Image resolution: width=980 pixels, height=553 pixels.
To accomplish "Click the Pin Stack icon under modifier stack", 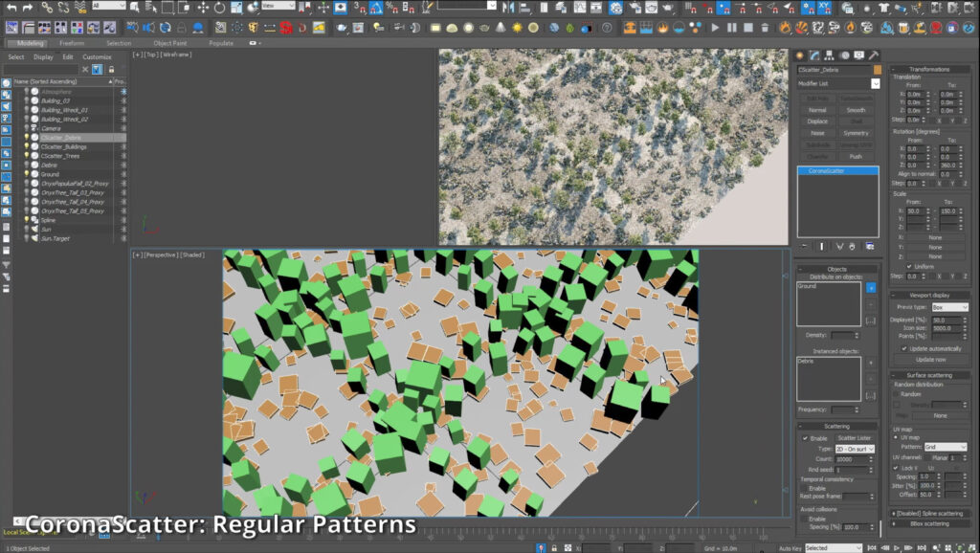I will coord(804,246).
